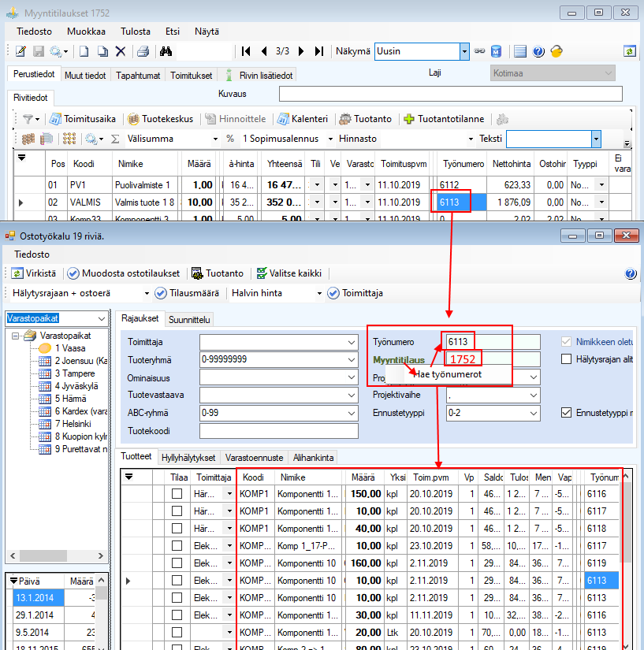Image resolution: width=644 pixels, height=650 pixels.
Task: Click the copy document icon
Action: [x=102, y=51]
